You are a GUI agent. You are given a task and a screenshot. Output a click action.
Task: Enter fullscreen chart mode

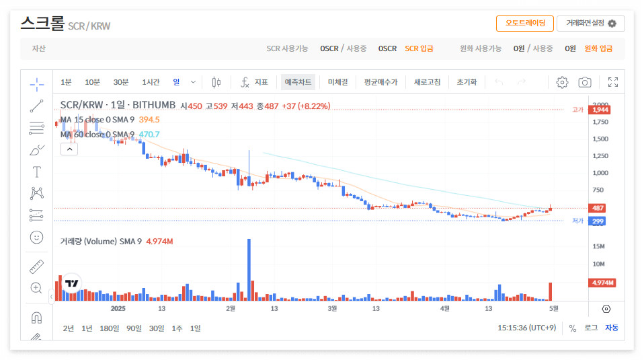click(x=613, y=82)
